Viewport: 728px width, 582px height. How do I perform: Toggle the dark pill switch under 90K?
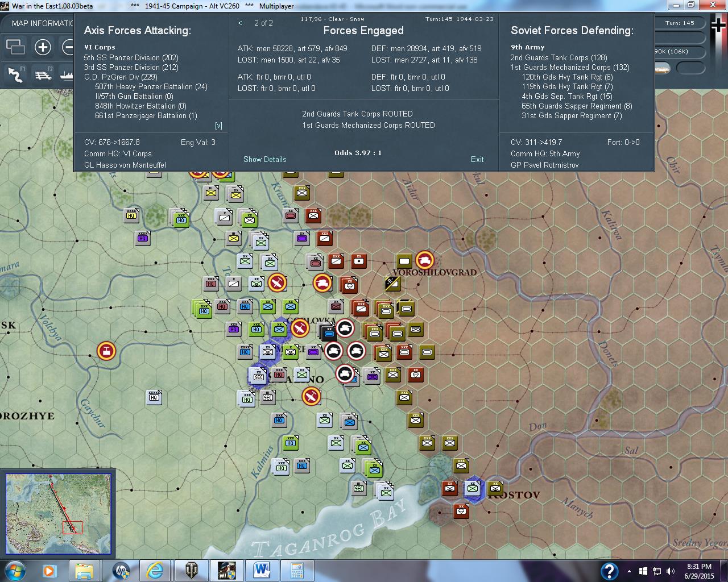click(690, 69)
